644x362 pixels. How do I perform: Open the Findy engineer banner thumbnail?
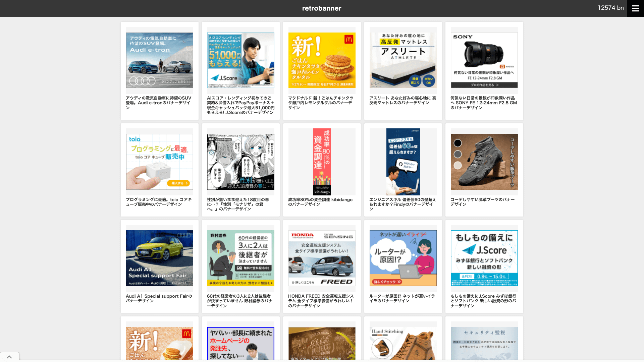pos(403,162)
